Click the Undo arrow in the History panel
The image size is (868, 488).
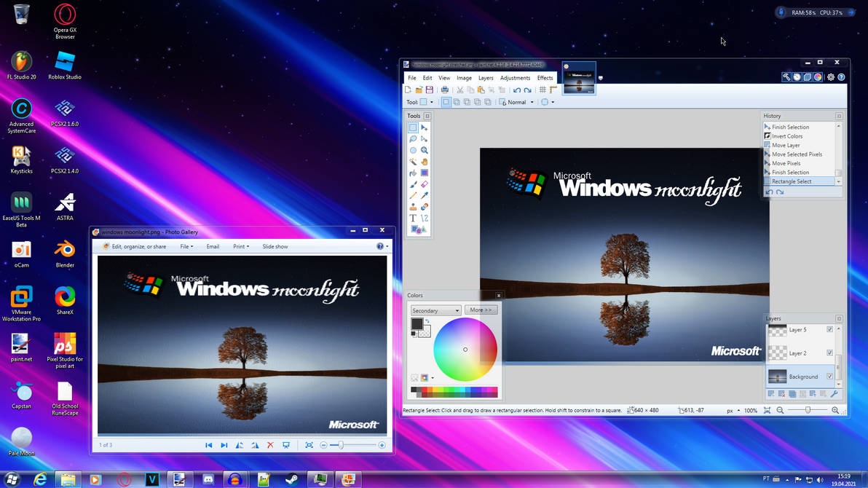click(770, 192)
